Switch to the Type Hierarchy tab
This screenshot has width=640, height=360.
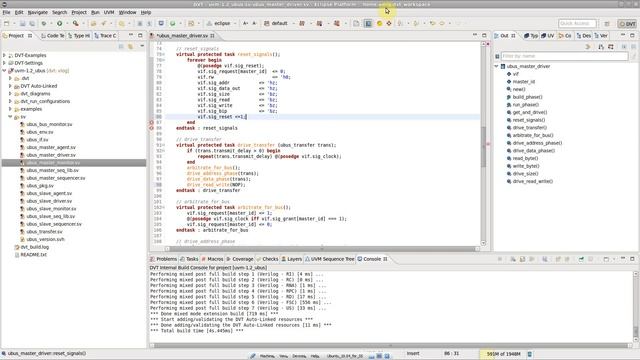pyautogui.click(x=79, y=36)
